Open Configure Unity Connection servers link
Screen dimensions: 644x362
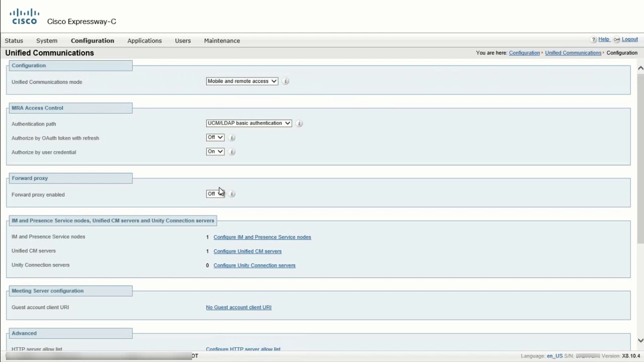(255, 265)
